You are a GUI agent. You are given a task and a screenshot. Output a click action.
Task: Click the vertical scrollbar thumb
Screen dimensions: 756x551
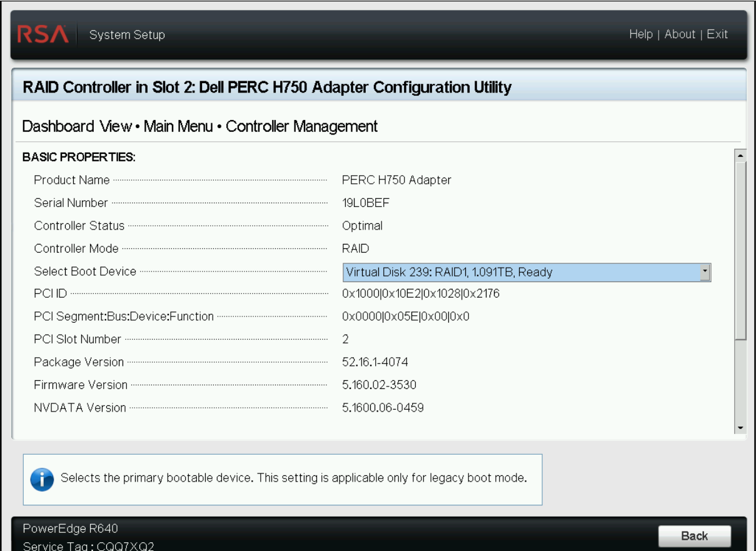[740, 250]
